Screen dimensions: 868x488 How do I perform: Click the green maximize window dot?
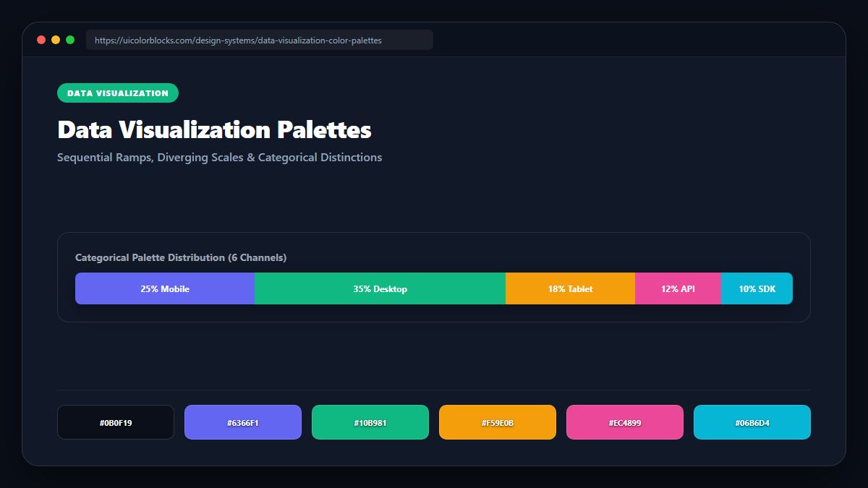tap(70, 40)
